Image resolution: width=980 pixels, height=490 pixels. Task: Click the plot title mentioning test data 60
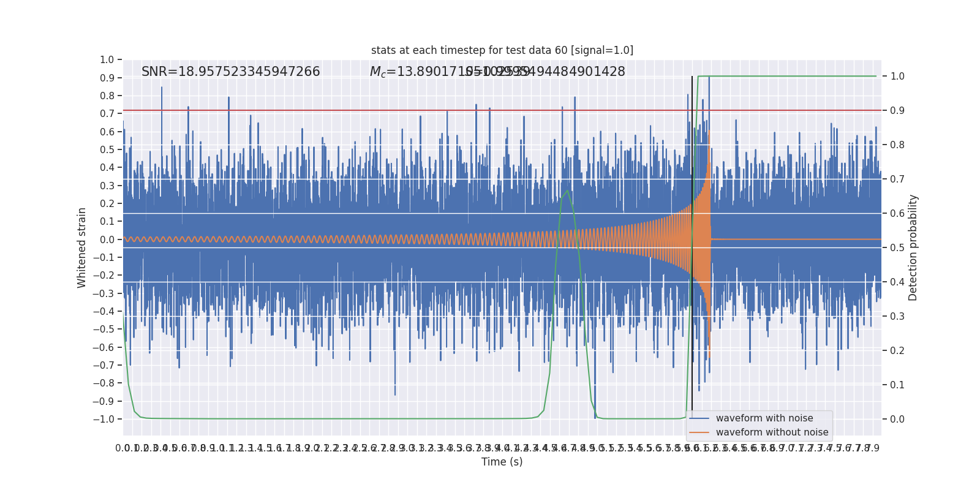pyautogui.click(x=502, y=50)
